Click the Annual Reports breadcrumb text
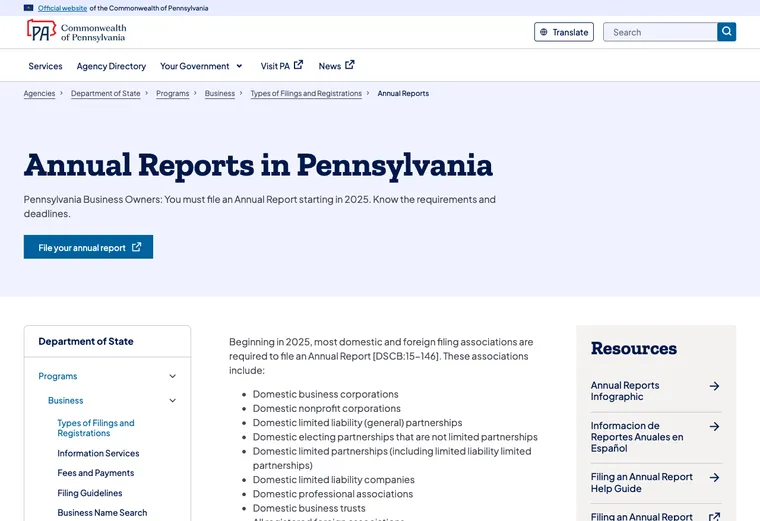760x521 pixels. click(x=403, y=94)
